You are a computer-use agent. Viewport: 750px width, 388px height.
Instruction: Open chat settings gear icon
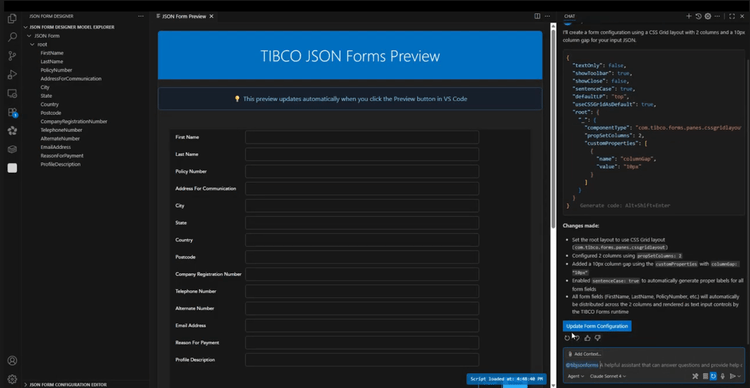pyautogui.click(x=708, y=16)
